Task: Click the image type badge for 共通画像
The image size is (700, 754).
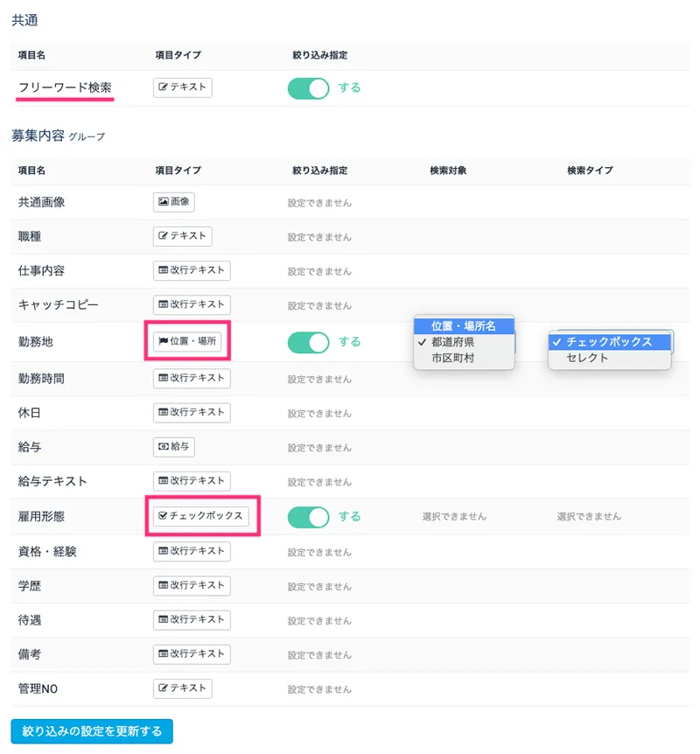Action: coord(174,202)
